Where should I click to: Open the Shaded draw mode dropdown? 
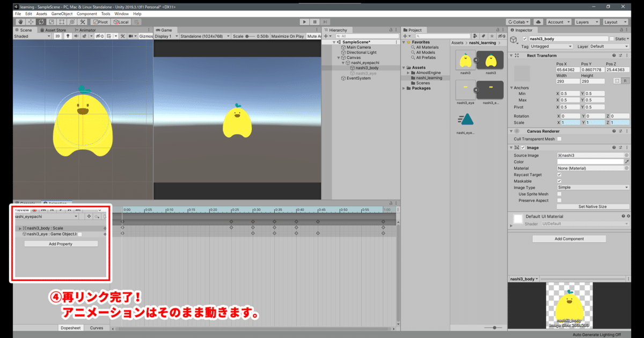click(x=32, y=36)
